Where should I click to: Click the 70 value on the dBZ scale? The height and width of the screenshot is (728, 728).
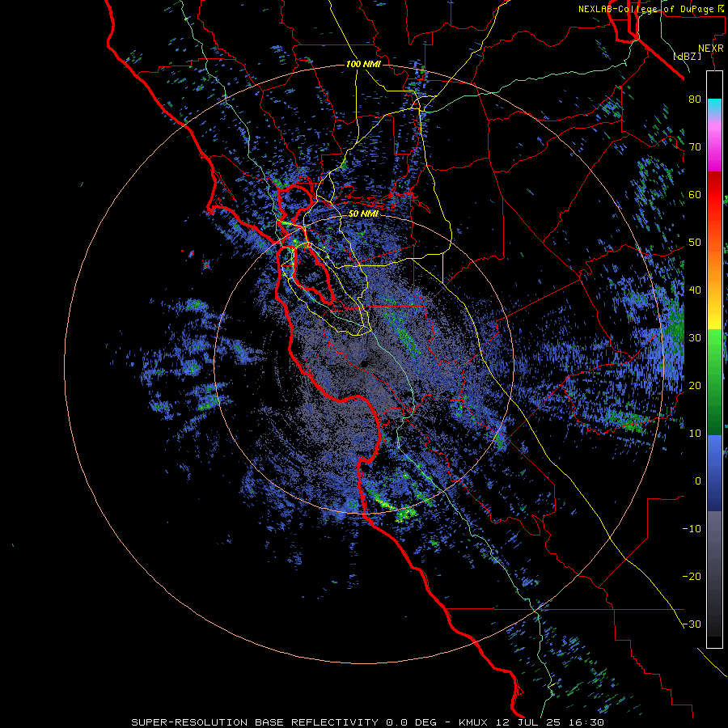[695, 146]
